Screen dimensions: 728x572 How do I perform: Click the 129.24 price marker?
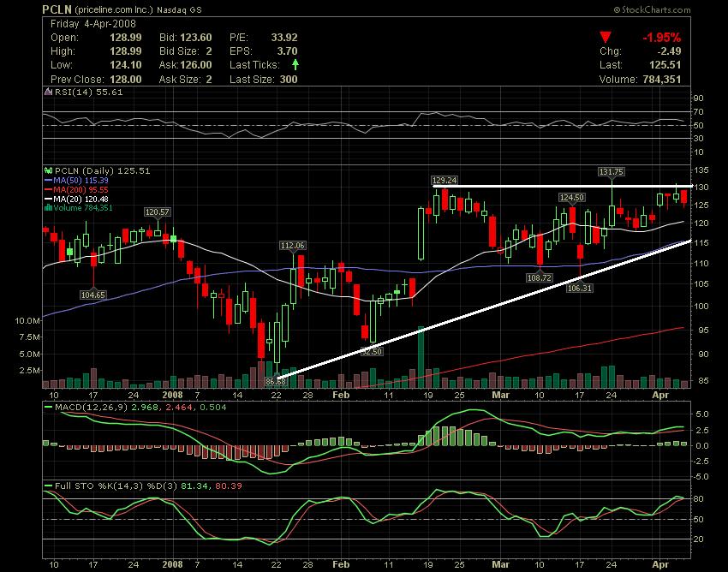click(x=444, y=180)
